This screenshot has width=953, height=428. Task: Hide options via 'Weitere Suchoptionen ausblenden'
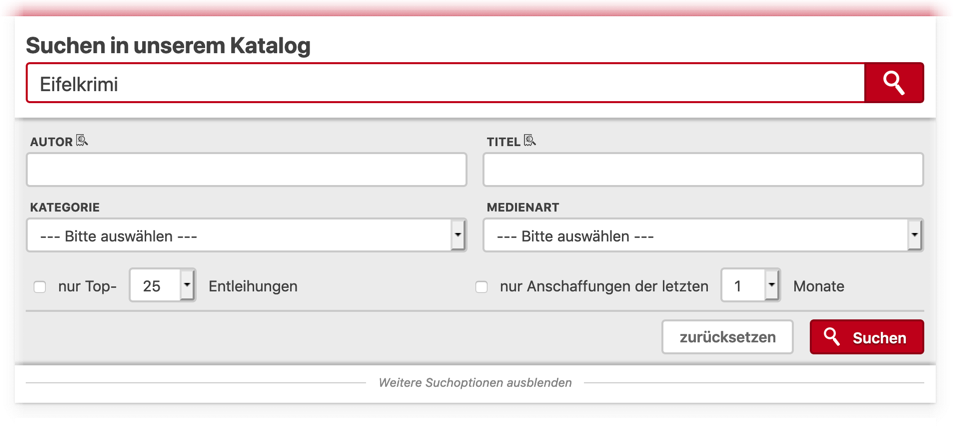point(475,382)
